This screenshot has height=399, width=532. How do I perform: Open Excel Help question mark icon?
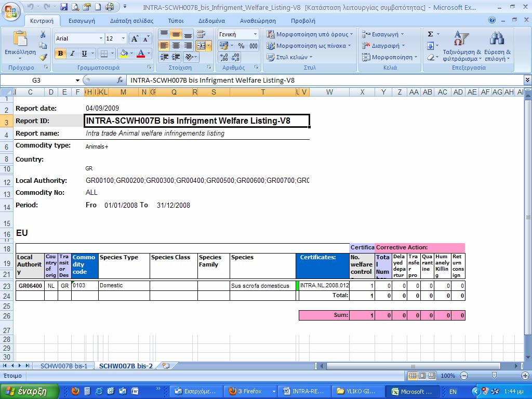pos(492,20)
